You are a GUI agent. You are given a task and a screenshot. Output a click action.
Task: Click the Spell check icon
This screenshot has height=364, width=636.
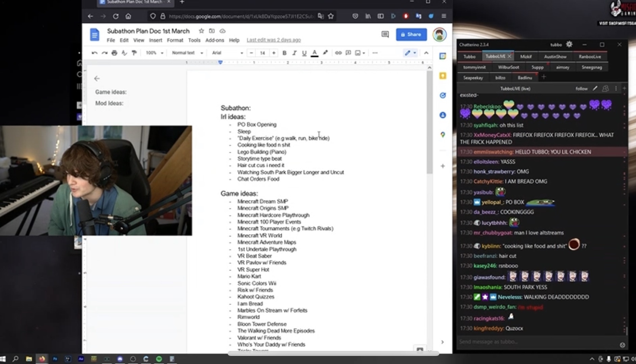tap(124, 53)
